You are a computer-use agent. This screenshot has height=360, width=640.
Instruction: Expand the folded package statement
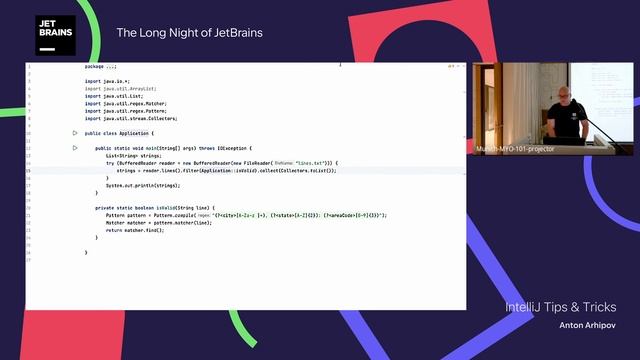(111, 67)
